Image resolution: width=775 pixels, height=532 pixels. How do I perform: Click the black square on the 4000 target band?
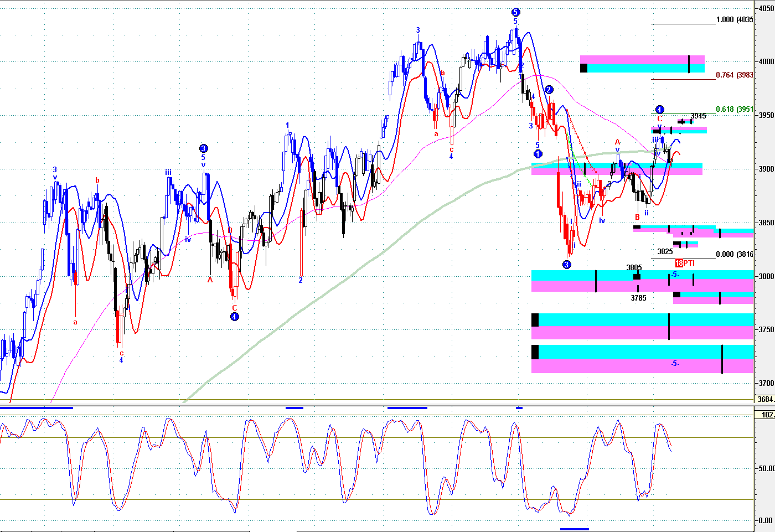point(583,68)
